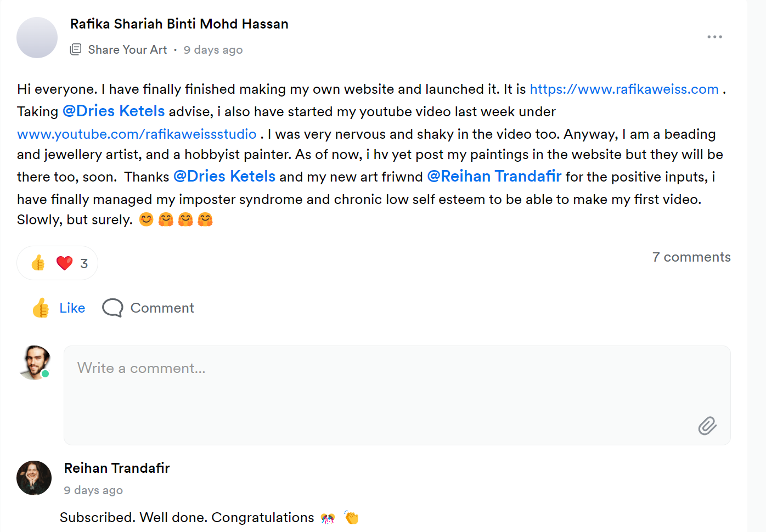Click the Comment speech bubble button
766x532 pixels.
148,308
